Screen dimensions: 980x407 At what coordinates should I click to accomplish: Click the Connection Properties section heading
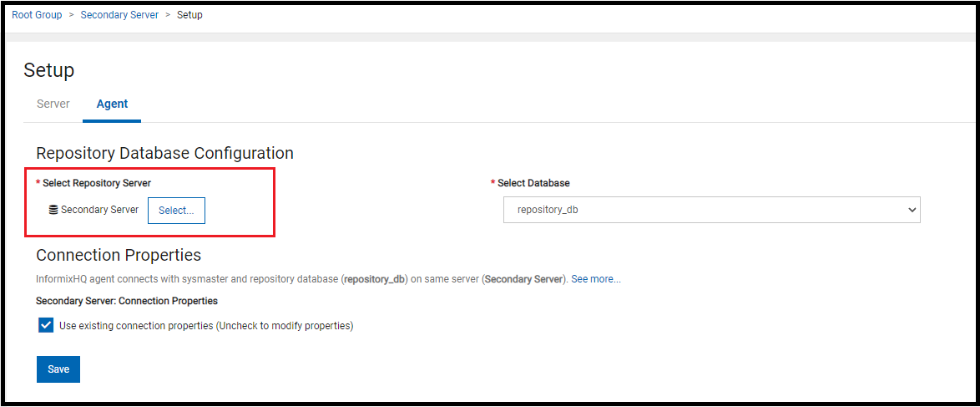(119, 255)
